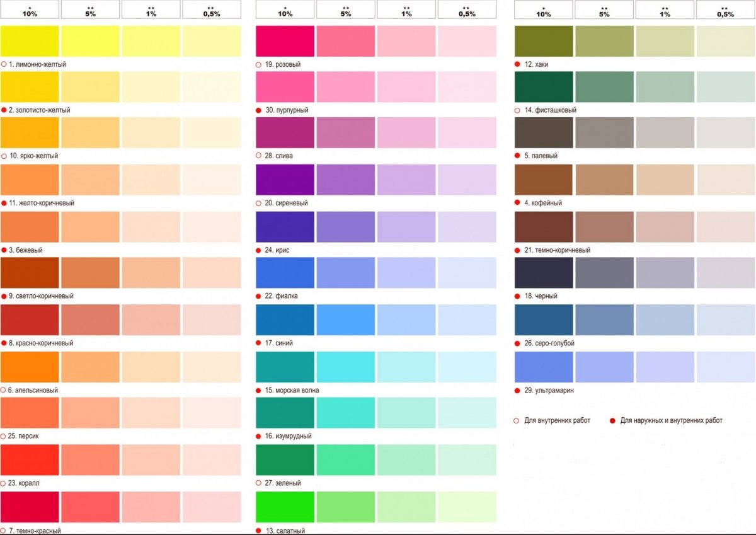
Task: Click the hollow circle beside лимонно-желтый
Action: 4,64
